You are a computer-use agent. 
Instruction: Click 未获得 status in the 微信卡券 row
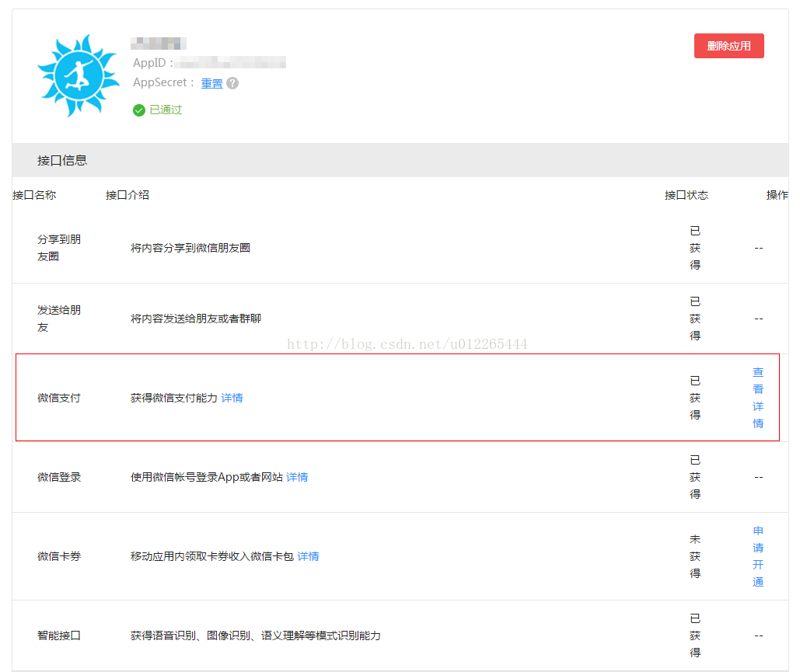coord(695,556)
